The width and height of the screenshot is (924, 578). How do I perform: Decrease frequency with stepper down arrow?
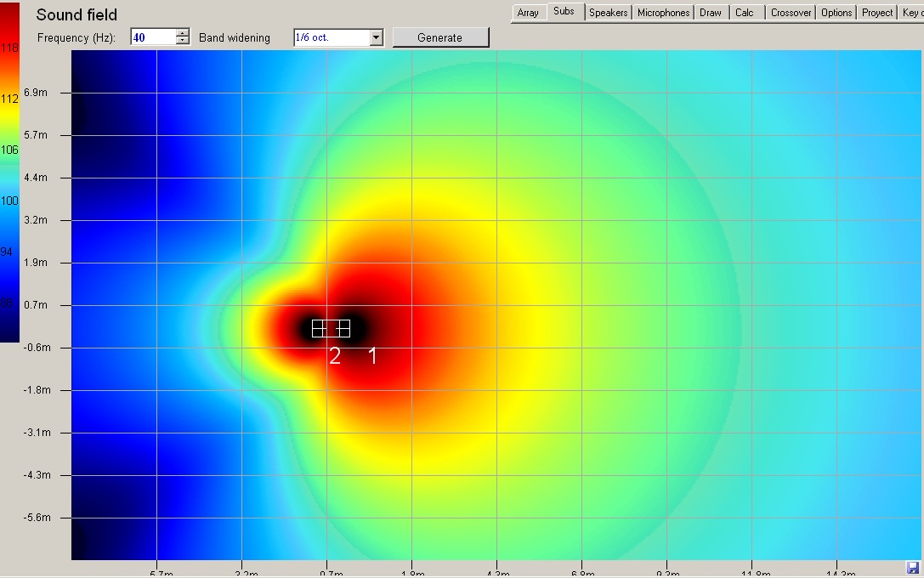pyautogui.click(x=183, y=42)
